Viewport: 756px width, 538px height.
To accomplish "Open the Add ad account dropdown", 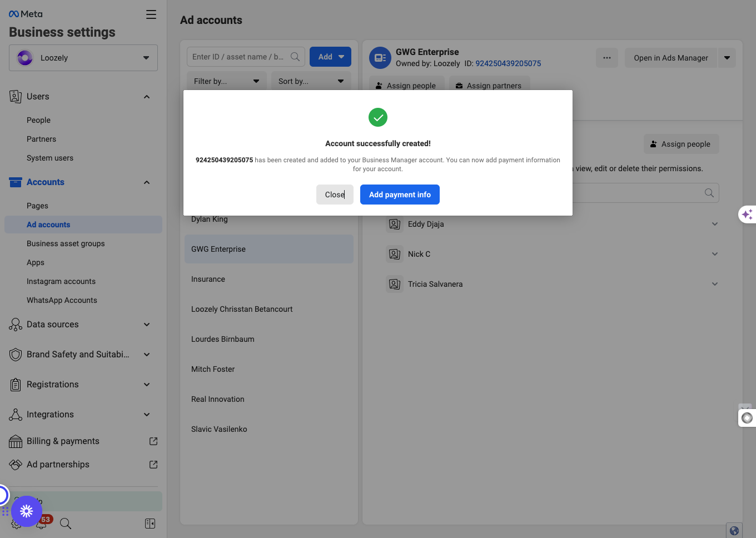I will 330,57.
